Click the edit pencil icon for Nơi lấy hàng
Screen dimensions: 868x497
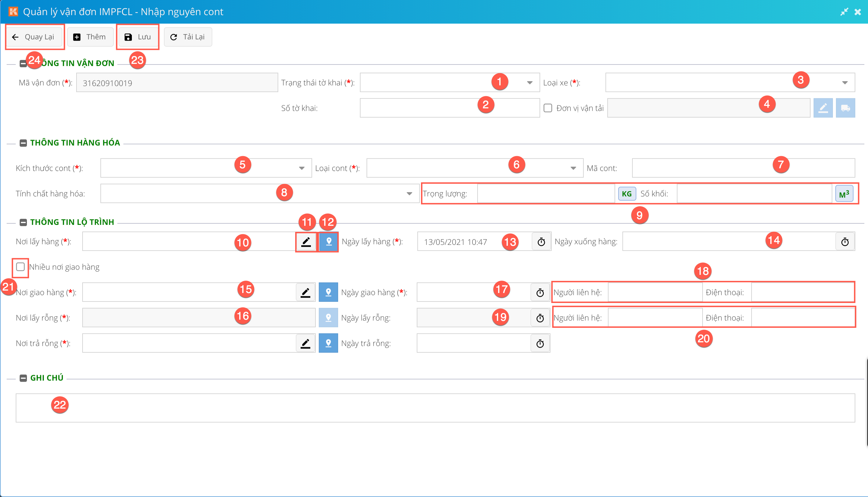pyautogui.click(x=306, y=242)
